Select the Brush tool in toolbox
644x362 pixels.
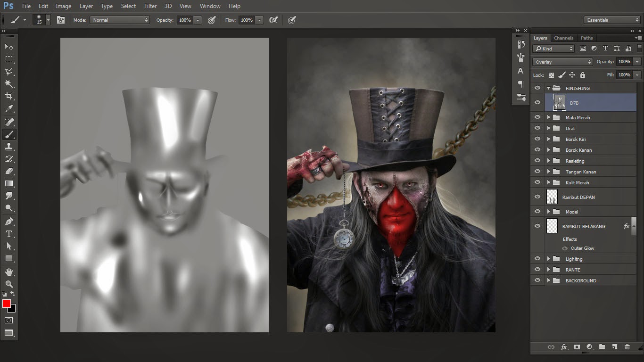[x=9, y=134]
